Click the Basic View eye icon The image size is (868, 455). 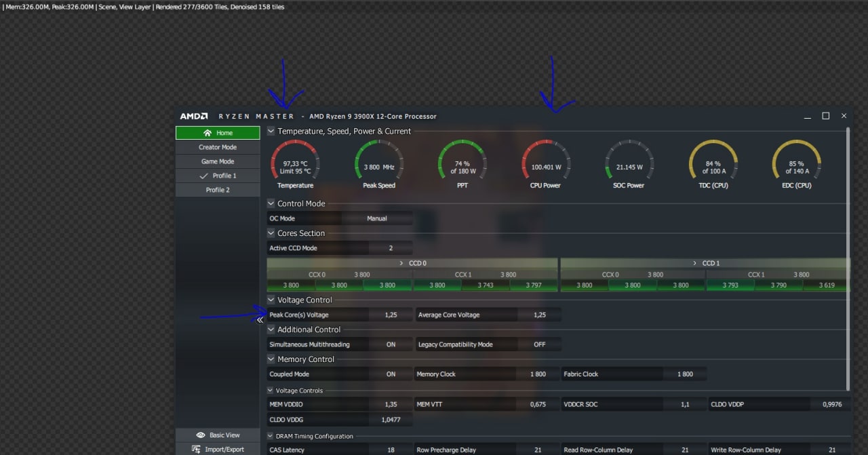[201, 435]
